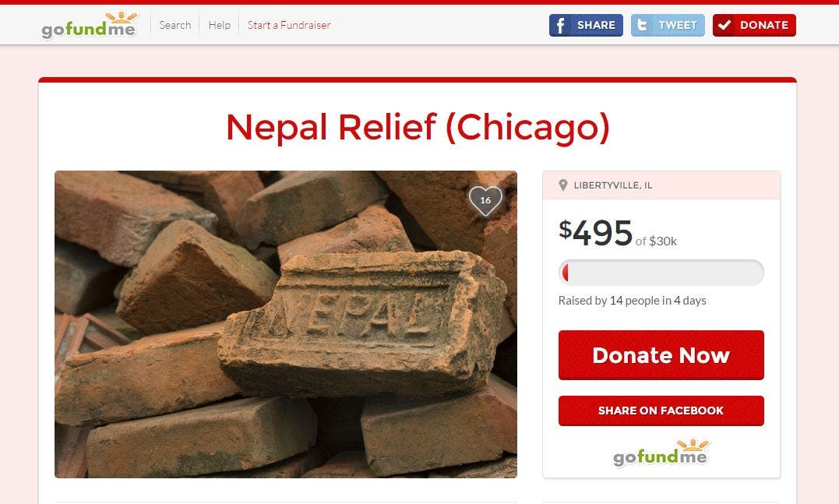The image size is (839, 504).
Task: Click the Share on Facebook button
Action: tap(661, 411)
